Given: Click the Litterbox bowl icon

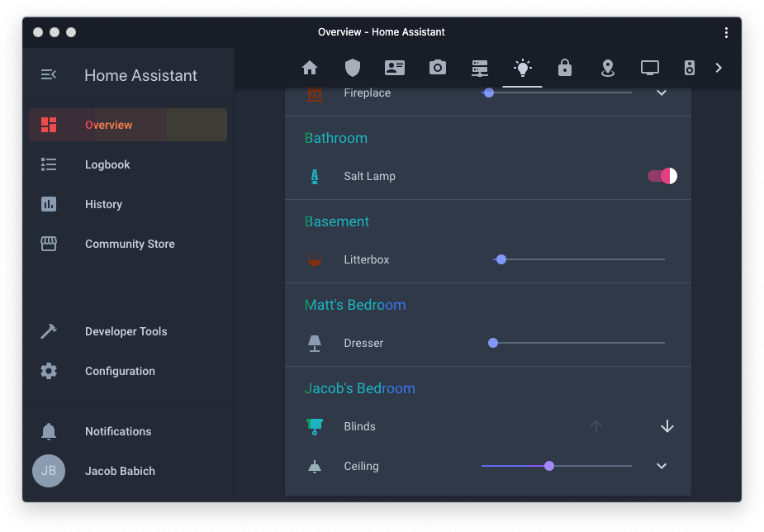Looking at the screenshot, I should (315, 259).
